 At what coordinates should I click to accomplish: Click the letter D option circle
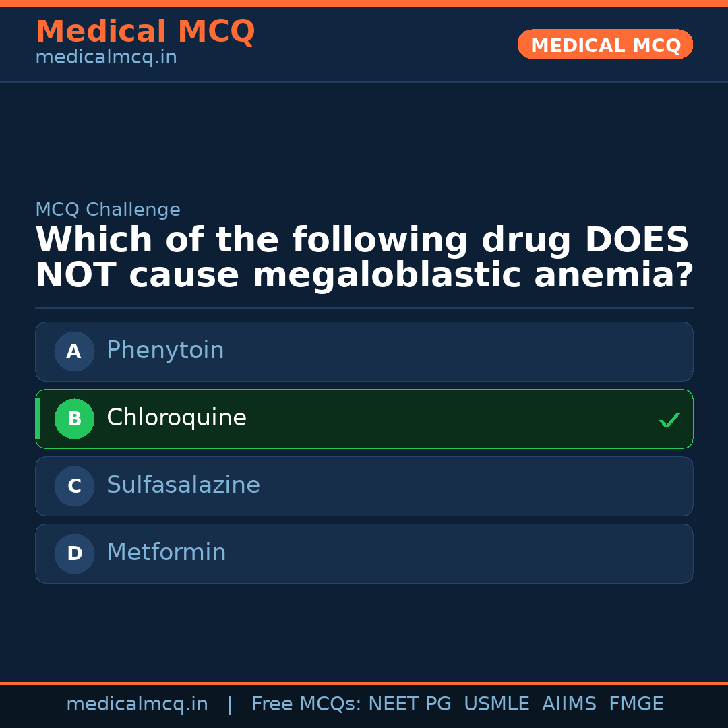coord(74,553)
